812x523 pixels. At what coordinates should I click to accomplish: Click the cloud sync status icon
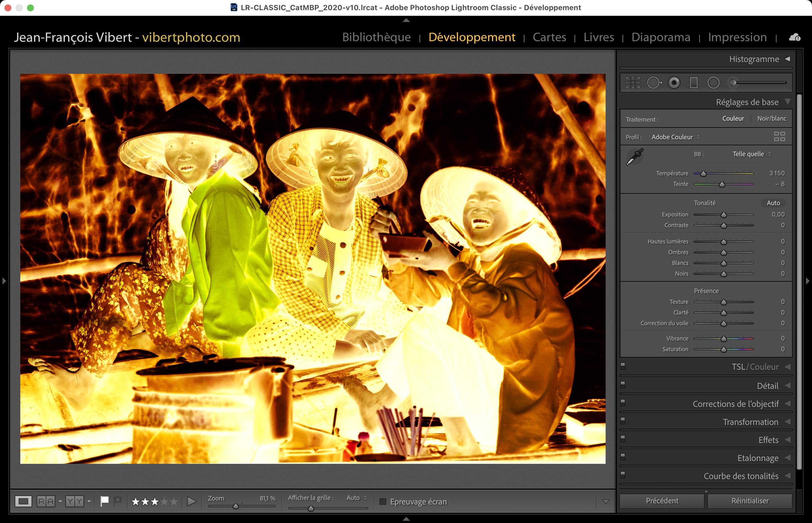click(795, 37)
